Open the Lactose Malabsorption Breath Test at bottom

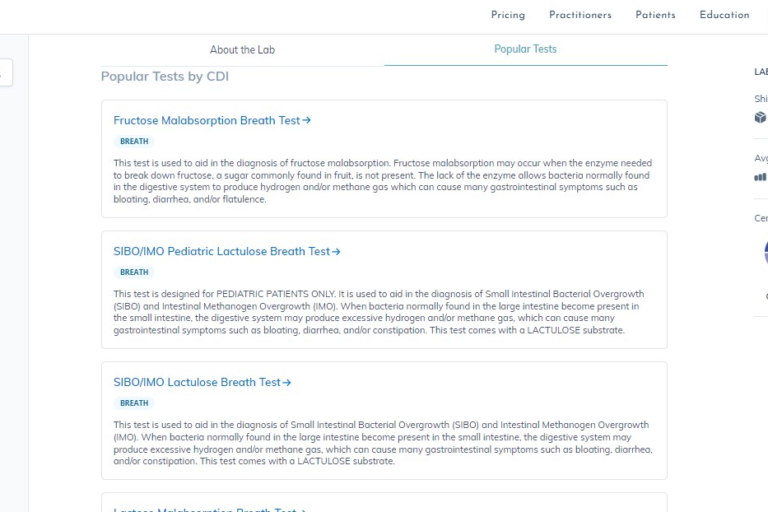coord(205,509)
